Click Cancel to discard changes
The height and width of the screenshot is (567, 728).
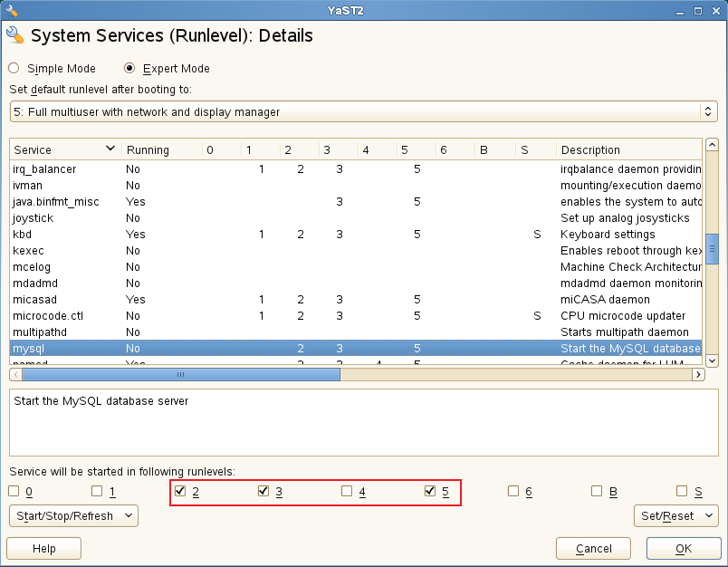click(x=593, y=548)
